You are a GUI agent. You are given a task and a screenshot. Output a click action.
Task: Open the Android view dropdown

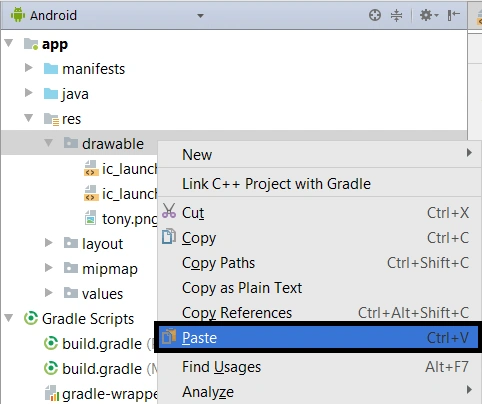click(200, 16)
